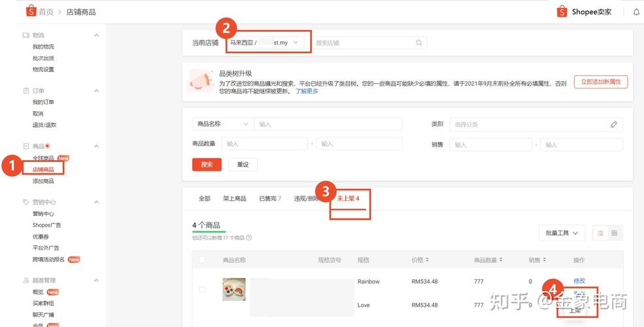
Task: Click the 营销中心 tag icon in sidebar
Action: (x=26, y=202)
